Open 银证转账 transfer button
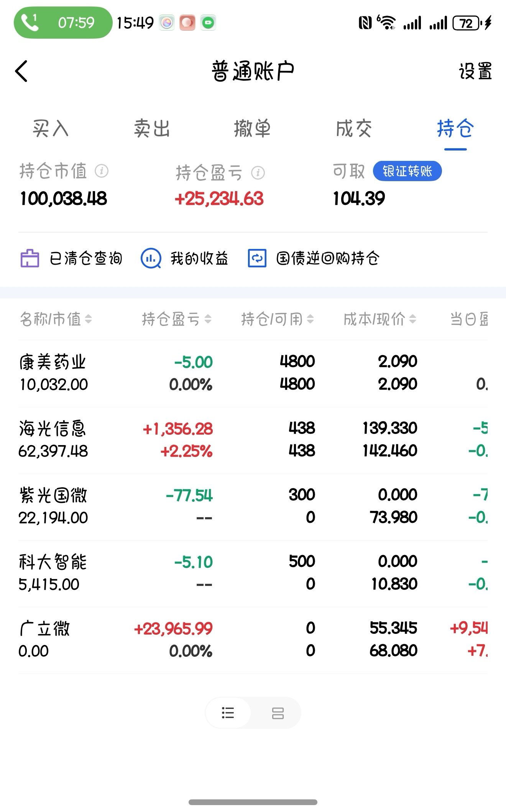Screen dimensions: 506x812 tap(407, 171)
